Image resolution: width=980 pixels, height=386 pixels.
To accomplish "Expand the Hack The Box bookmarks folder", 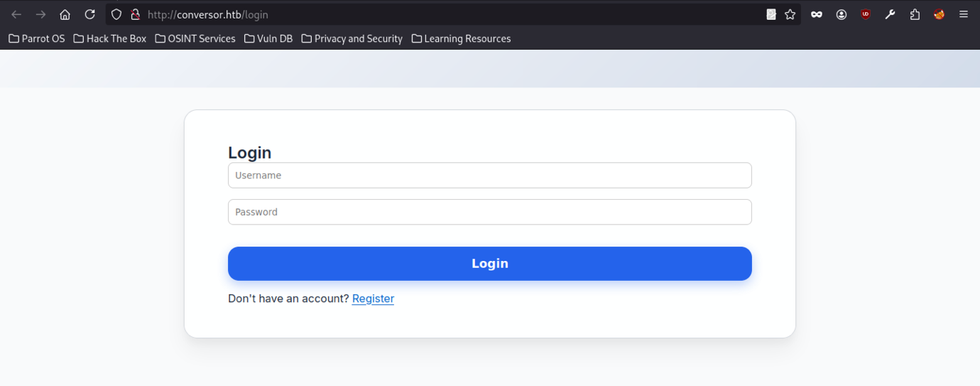I will click(110, 38).
